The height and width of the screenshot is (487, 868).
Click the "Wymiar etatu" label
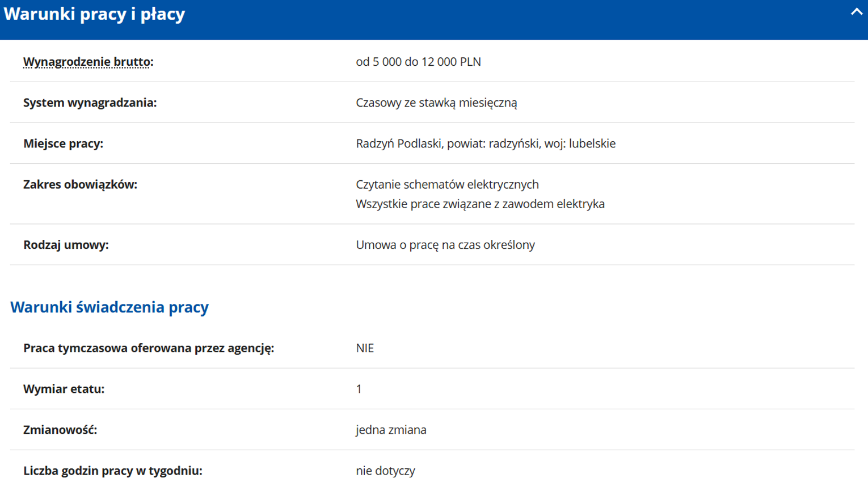click(64, 389)
